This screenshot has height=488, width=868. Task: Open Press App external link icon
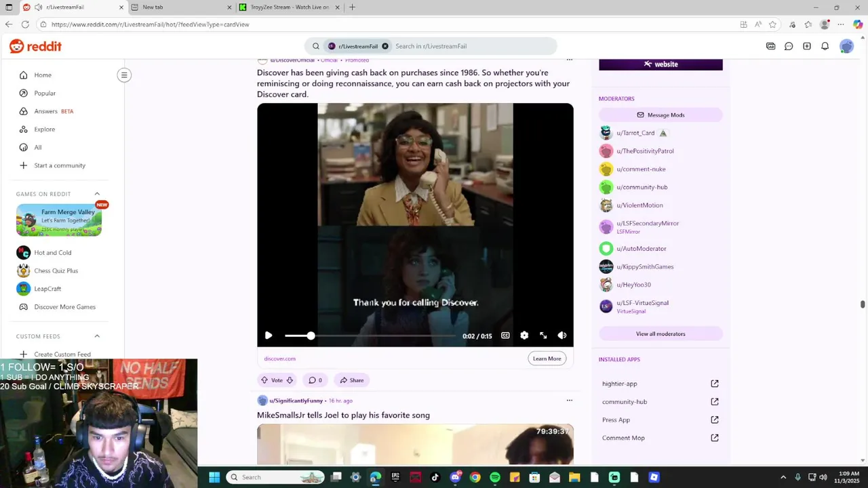click(x=715, y=420)
